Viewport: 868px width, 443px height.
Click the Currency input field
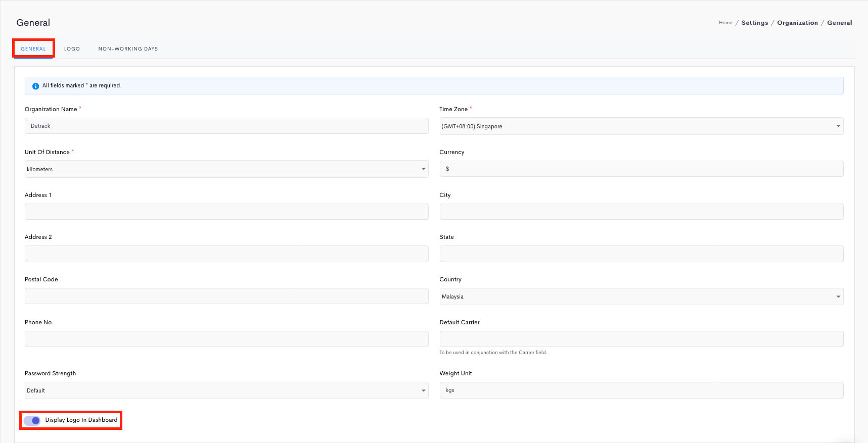point(641,169)
